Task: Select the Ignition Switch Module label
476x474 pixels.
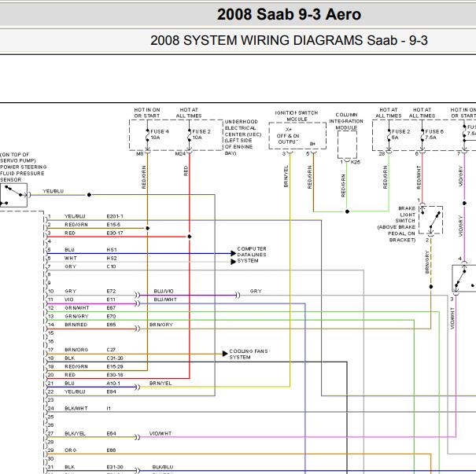Action: (x=297, y=116)
